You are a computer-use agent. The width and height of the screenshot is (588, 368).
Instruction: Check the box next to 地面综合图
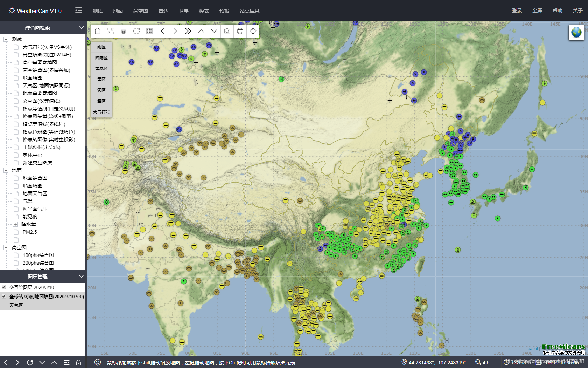pyautogui.click(x=16, y=178)
